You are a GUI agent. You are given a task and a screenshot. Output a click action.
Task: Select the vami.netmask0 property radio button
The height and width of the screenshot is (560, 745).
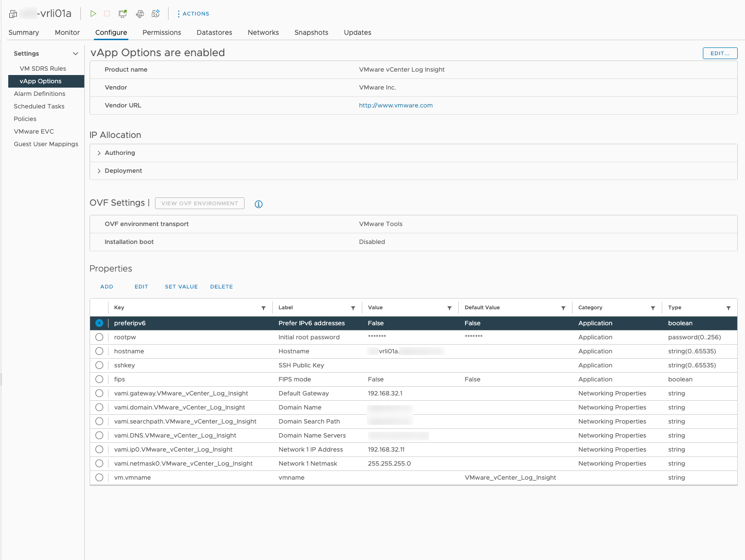(x=99, y=463)
